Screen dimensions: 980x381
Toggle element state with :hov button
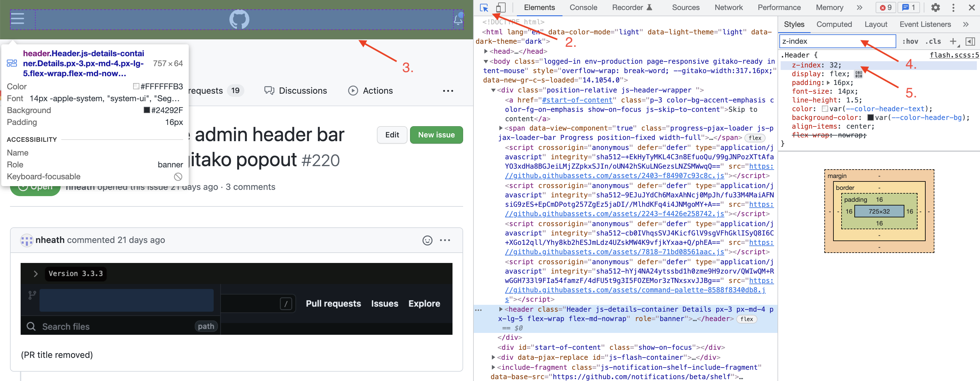click(x=910, y=41)
